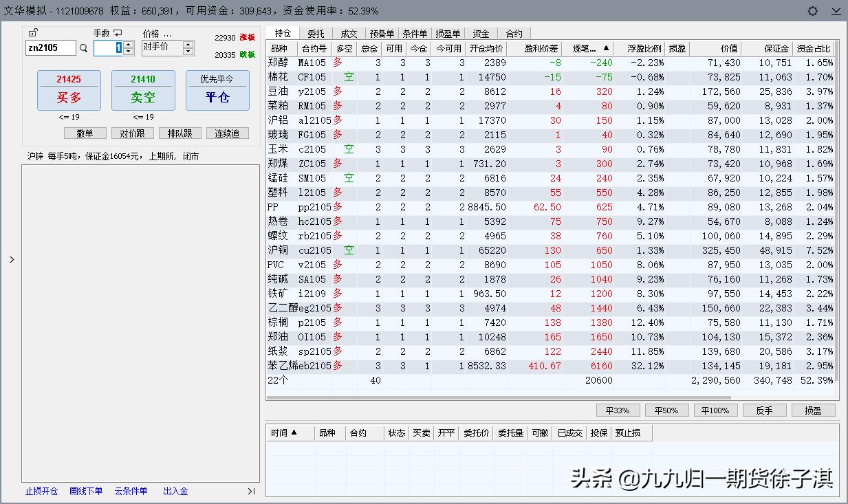Sort by the 逐笔 column header arrow
Viewport: 848px width, 504px height.
(x=606, y=48)
